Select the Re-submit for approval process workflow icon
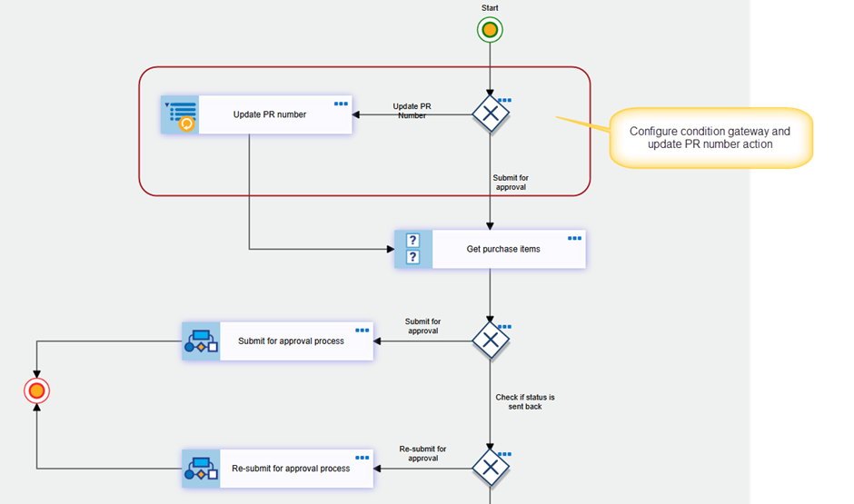Image resolution: width=854 pixels, height=504 pixels. pyautogui.click(x=201, y=469)
